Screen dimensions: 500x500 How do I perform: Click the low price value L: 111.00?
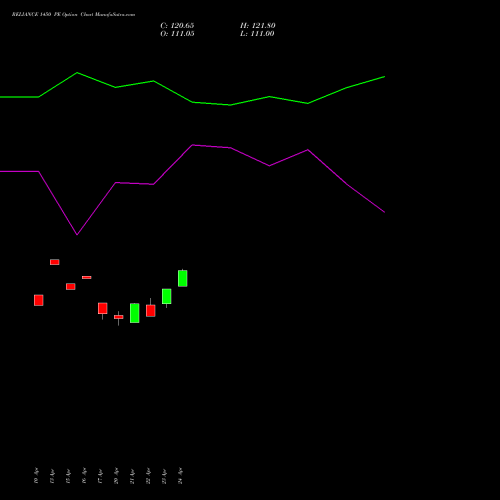(257, 34)
